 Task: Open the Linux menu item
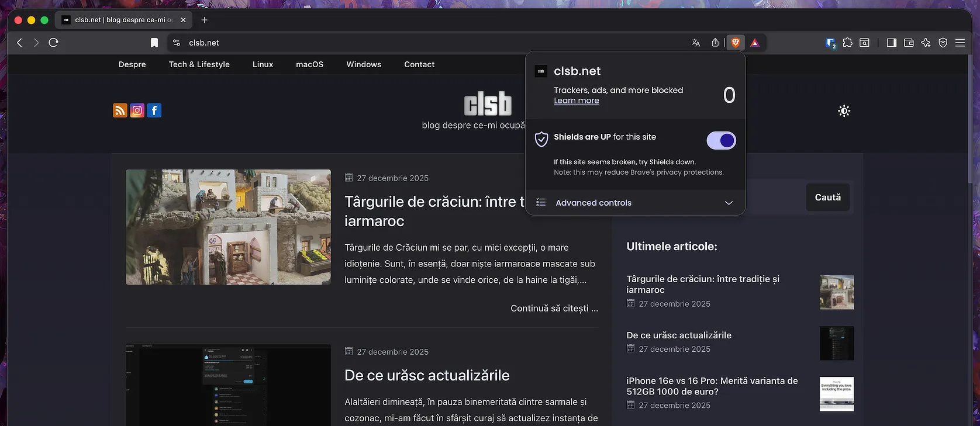point(263,64)
